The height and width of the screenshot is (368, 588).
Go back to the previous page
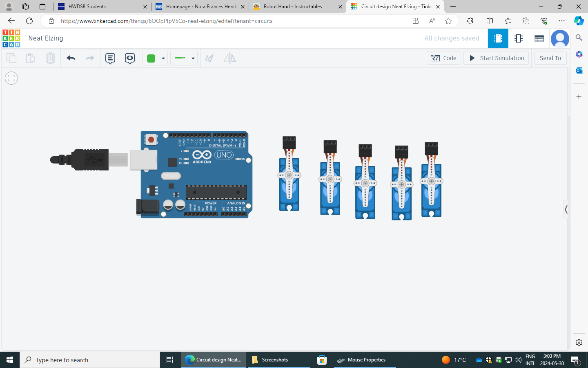pyautogui.click(x=11, y=21)
